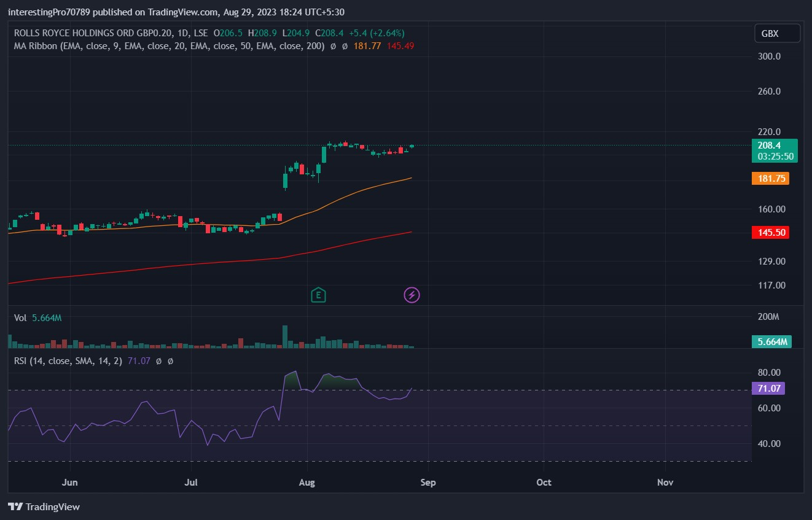Click the Jun label on the time axis
This screenshot has height=520, width=812.
coord(70,483)
